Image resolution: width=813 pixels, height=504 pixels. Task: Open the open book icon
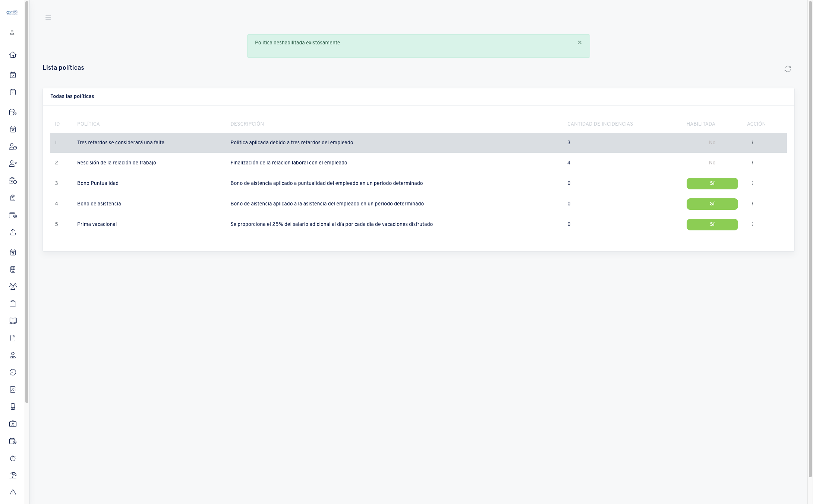tap(13, 321)
